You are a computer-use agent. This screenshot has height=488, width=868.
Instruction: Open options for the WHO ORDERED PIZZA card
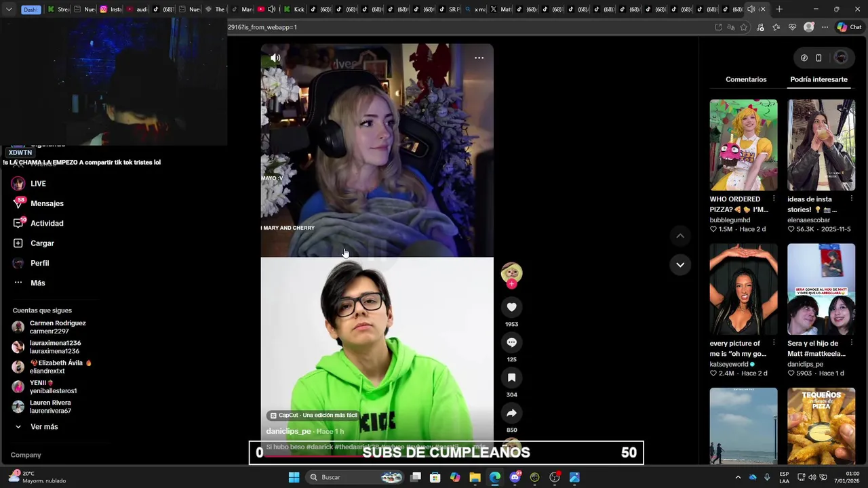point(774,199)
